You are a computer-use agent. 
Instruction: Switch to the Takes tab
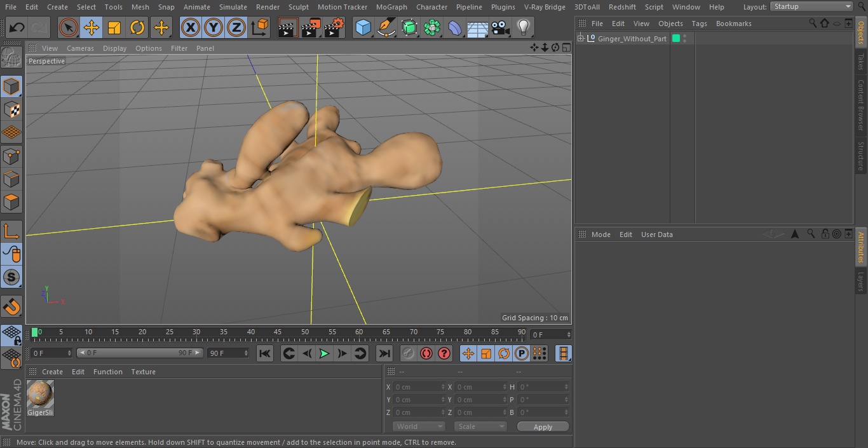tap(861, 62)
